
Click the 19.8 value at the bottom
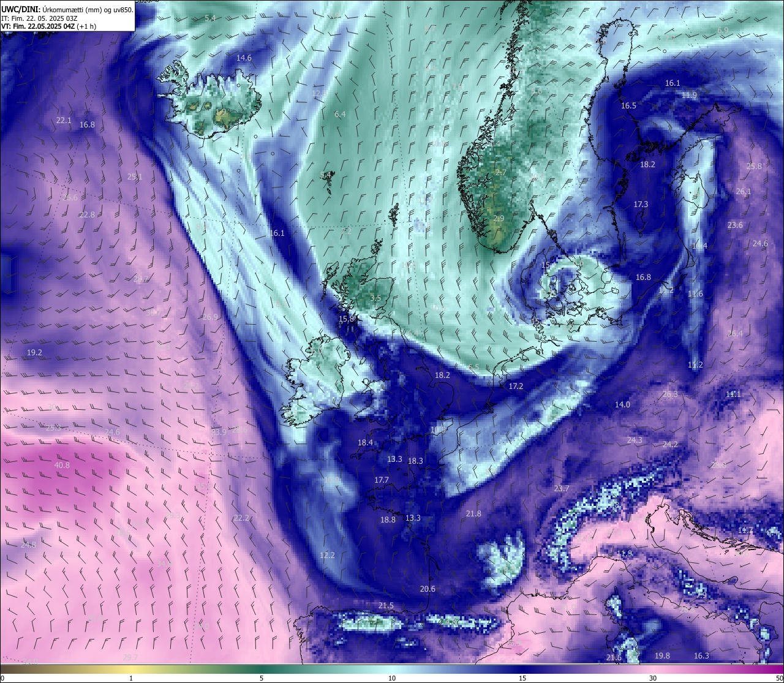tap(662, 655)
